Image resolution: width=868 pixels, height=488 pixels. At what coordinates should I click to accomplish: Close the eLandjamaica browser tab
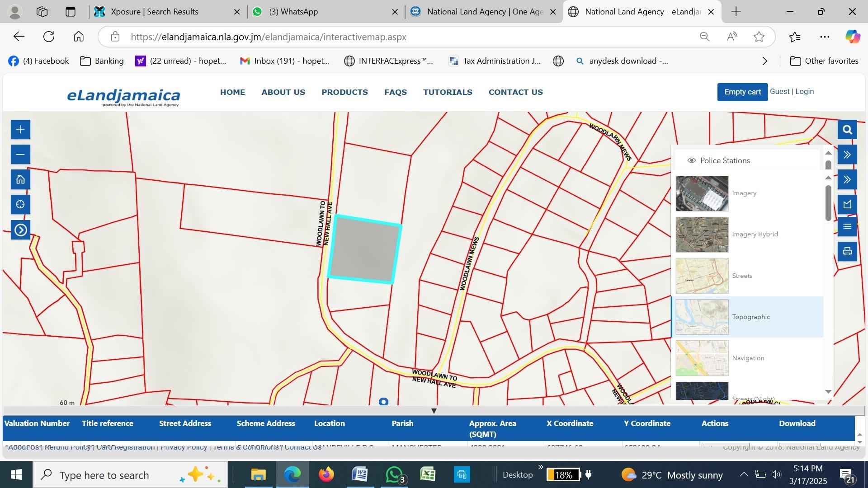click(711, 12)
